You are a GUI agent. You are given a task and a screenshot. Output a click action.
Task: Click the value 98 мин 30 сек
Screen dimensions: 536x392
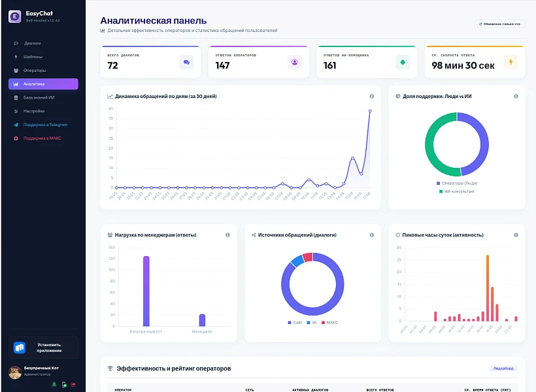tap(463, 65)
